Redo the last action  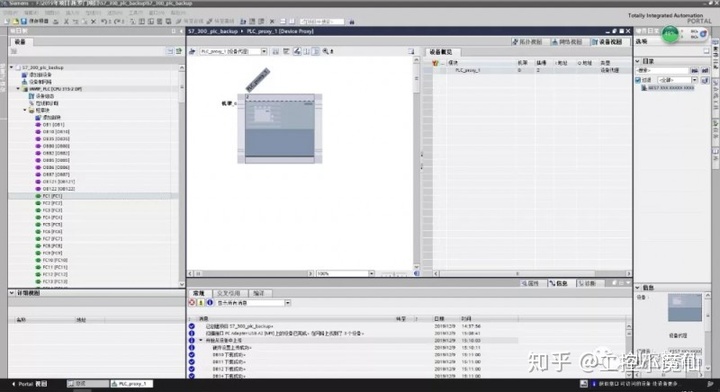click(x=117, y=22)
